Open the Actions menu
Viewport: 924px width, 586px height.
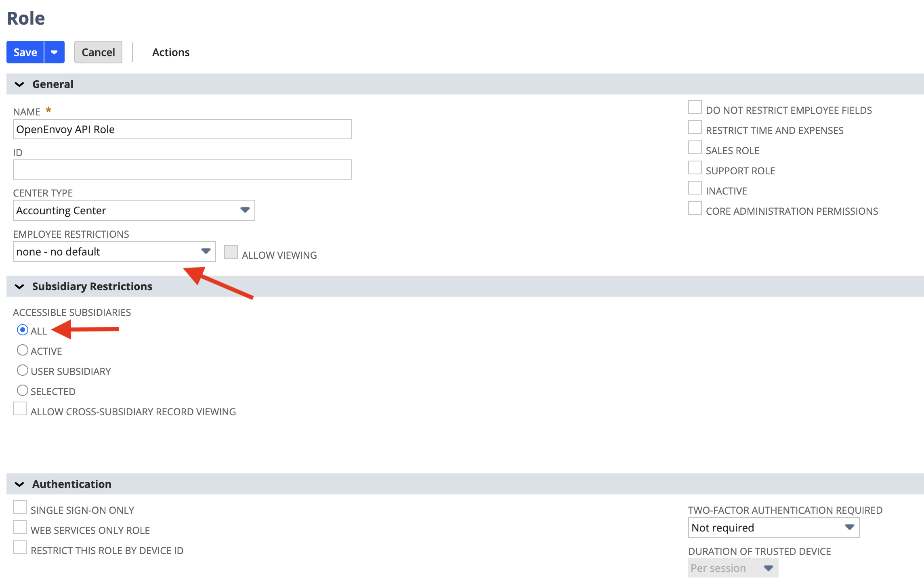coord(171,52)
